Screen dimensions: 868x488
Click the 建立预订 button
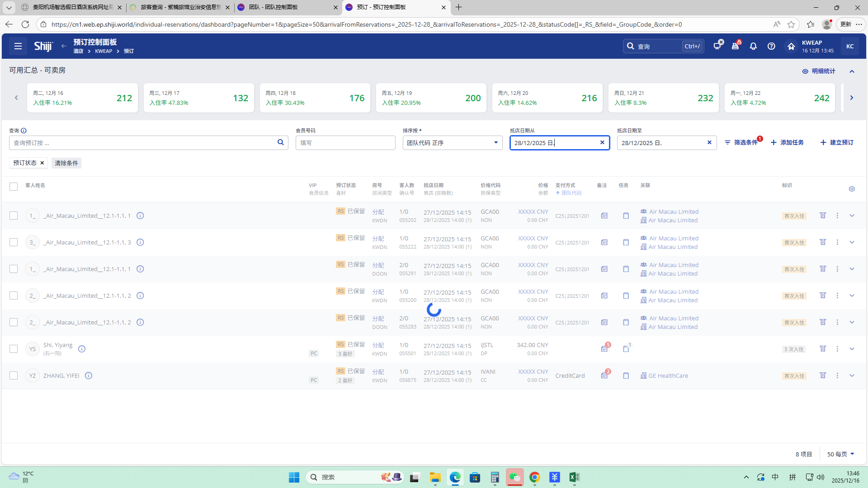[x=837, y=142]
